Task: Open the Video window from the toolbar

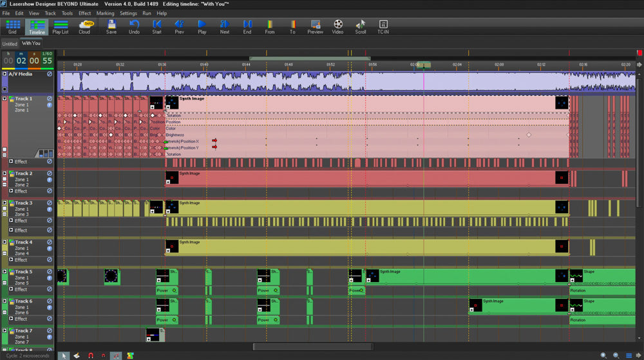Action: click(x=338, y=26)
